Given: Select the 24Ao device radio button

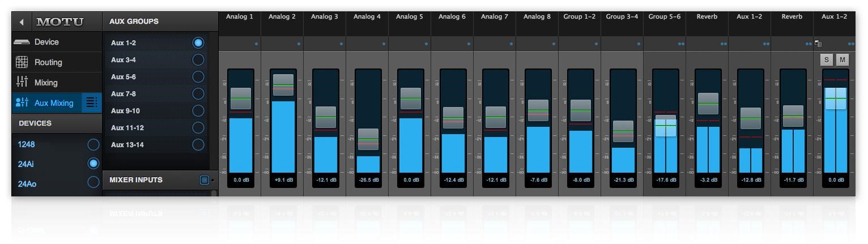Looking at the screenshot, I should coord(93,183).
